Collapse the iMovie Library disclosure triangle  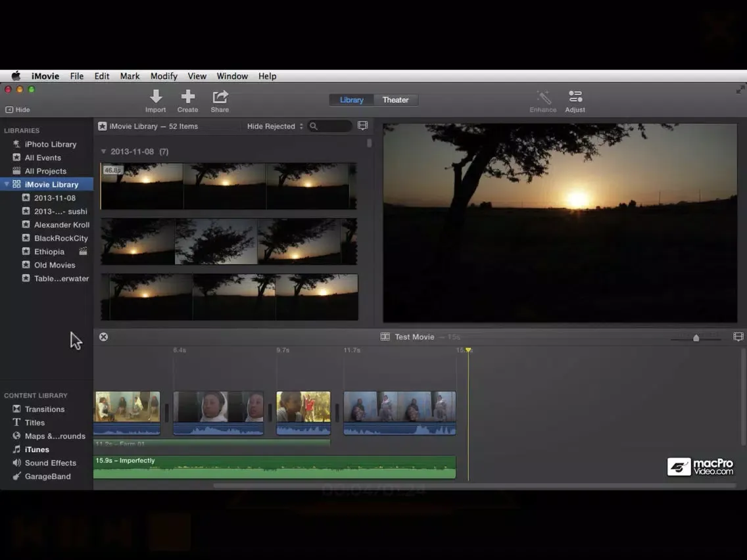pos(7,184)
